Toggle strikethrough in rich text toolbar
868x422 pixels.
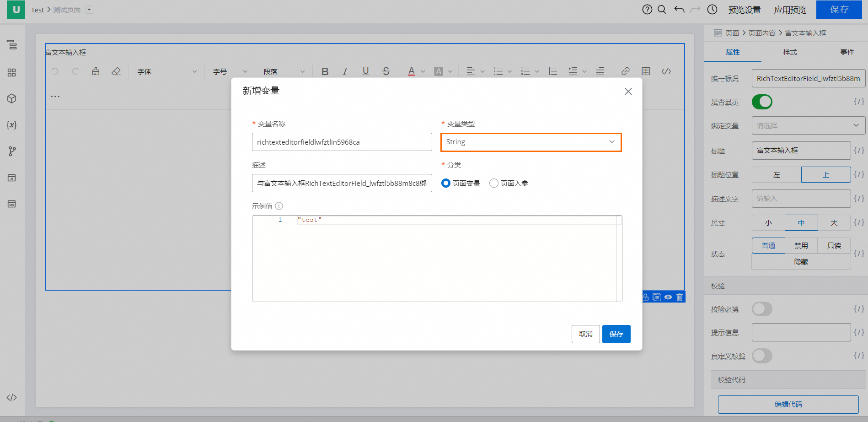[x=386, y=71]
